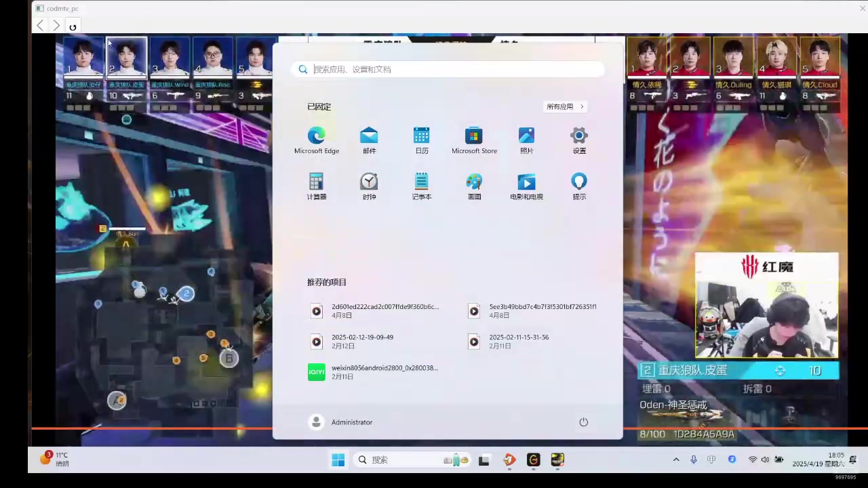Open the weather widget showing 11°C
The width and height of the screenshot is (868, 488).
[x=54, y=460]
